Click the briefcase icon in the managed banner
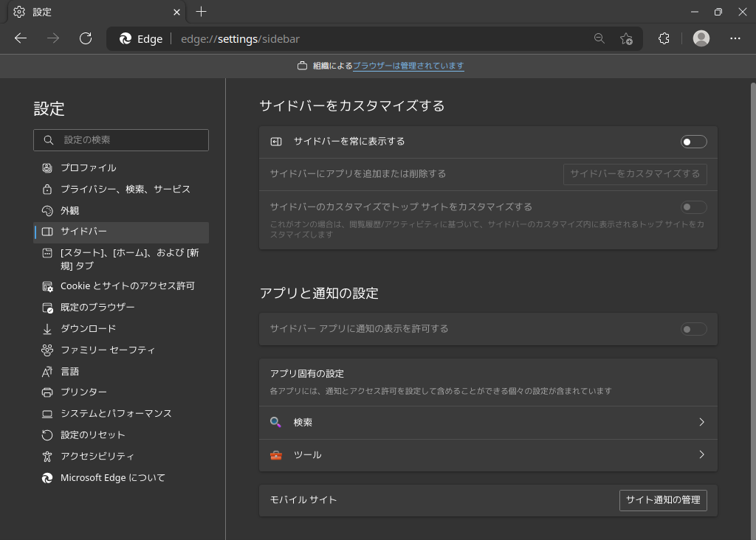 302,66
